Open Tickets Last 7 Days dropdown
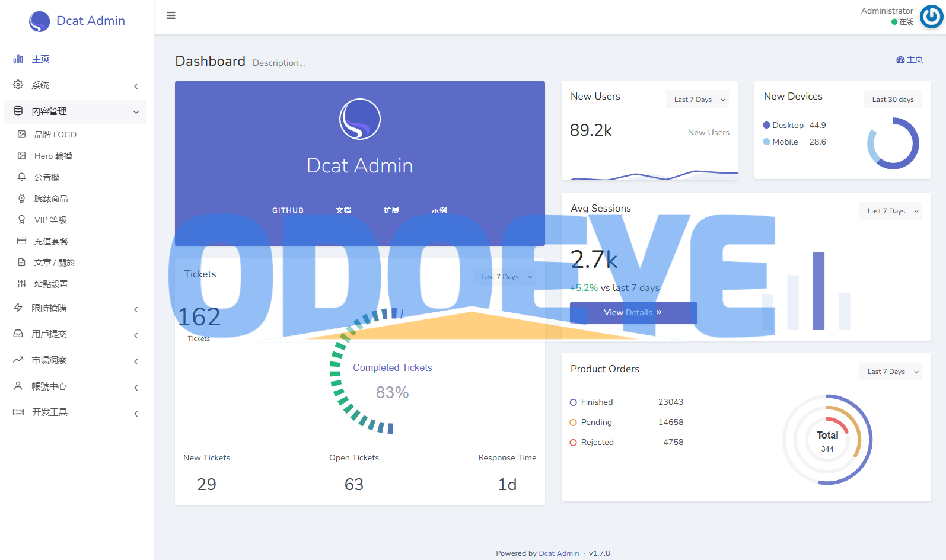Viewport: 946px width, 560px height. pos(504,277)
